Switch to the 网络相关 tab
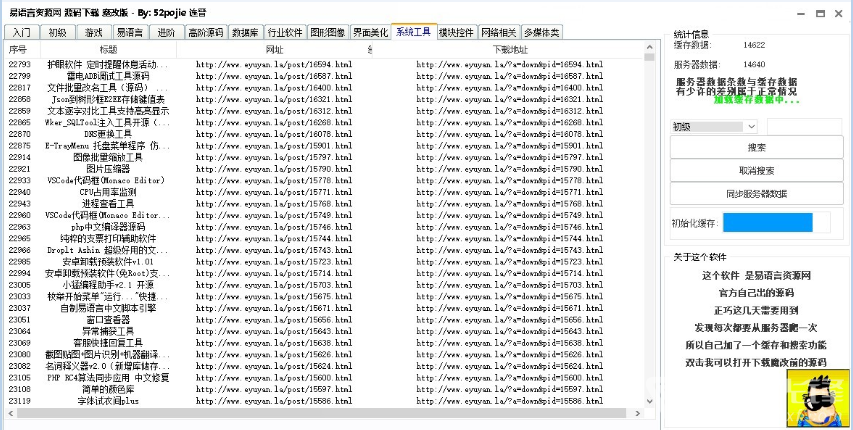Image resolution: width=853 pixels, height=430 pixels. 498,33
